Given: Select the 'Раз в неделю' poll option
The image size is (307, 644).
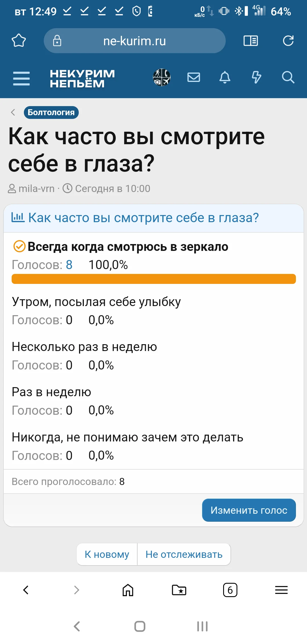Looking at the screenshot, I should 51,393.
